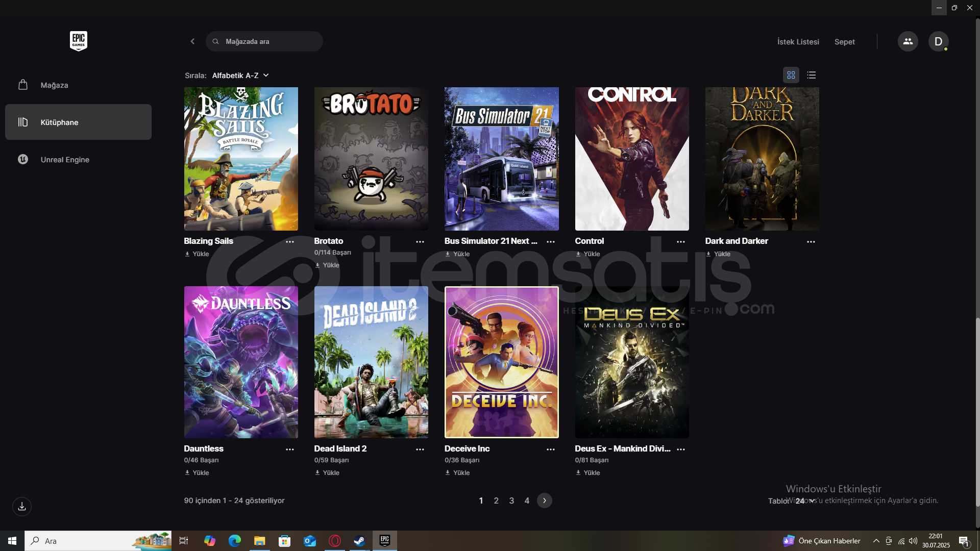
Task: Open Dauntless cover thumbnail
Action: pos(241,362)
